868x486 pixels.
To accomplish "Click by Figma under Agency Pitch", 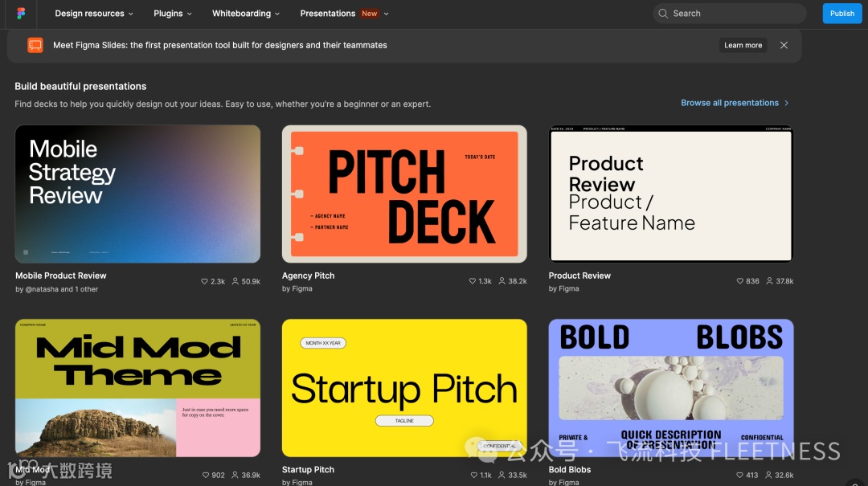I will [x=297, y=288].
